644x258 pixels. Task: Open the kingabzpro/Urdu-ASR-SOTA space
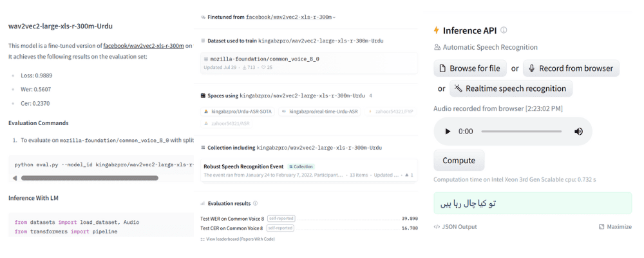click(238, 112)
